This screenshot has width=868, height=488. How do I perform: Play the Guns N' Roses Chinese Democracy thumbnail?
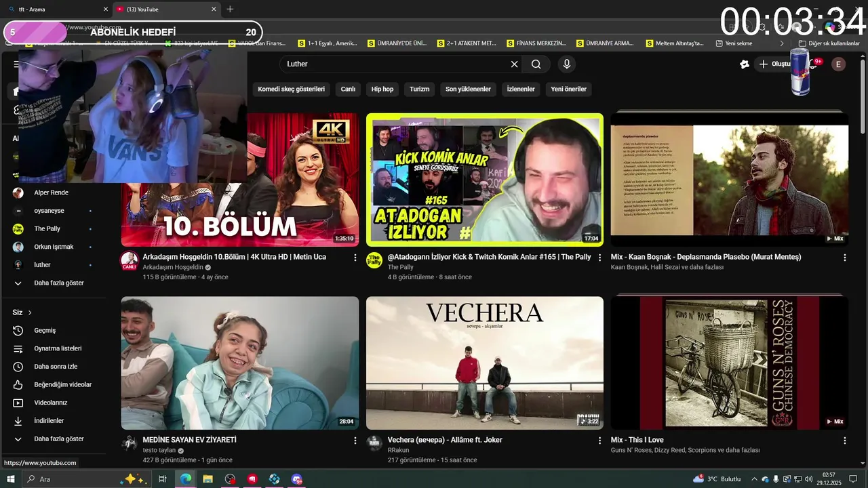click(730, 363)
